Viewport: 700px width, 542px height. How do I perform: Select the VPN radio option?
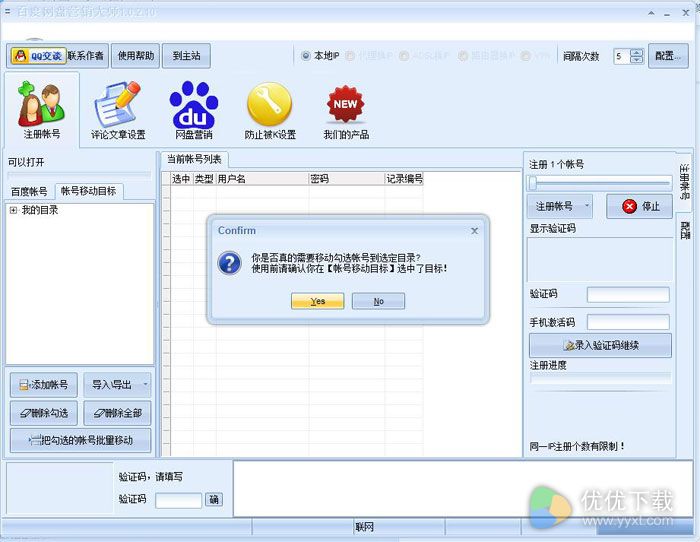point(525,56)
